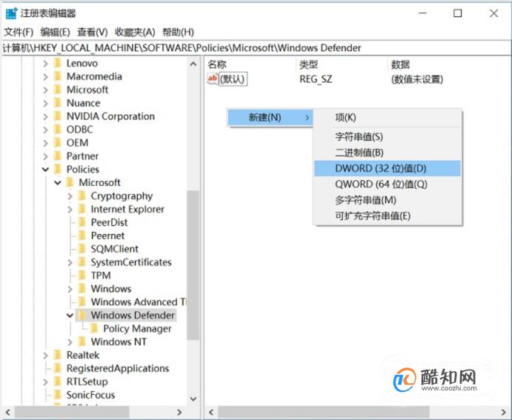Click values pane horizontal scroll left arrow
Viewport: 512px width, 420px height.
211,412
